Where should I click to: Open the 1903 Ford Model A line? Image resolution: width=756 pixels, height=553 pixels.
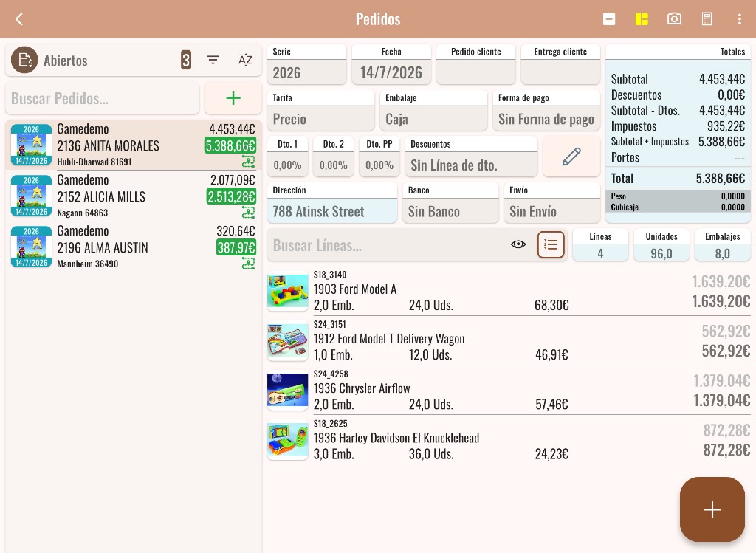click(x=509, y=291)
